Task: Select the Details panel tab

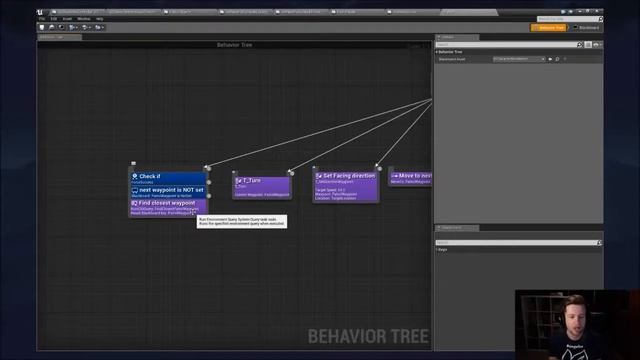Action: point(457,37)
